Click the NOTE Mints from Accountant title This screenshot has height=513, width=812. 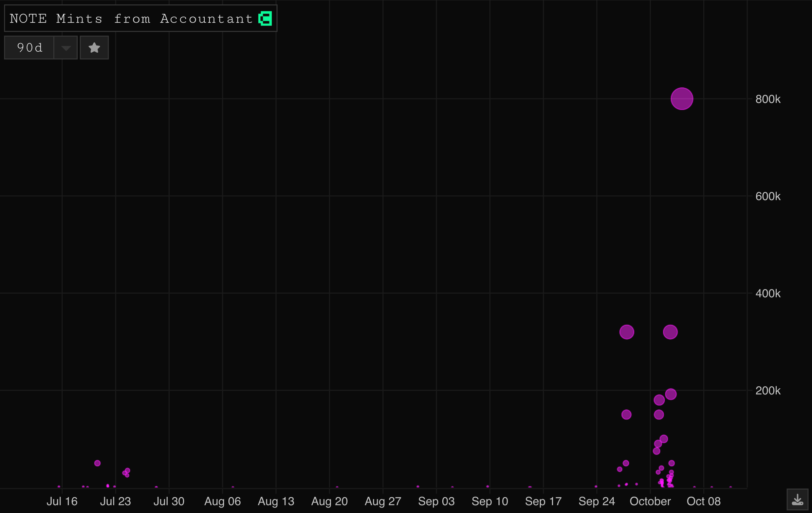pos(131,19)
